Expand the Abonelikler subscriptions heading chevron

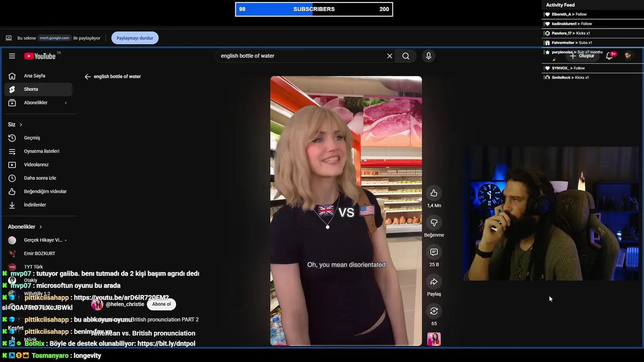[41, 227]
